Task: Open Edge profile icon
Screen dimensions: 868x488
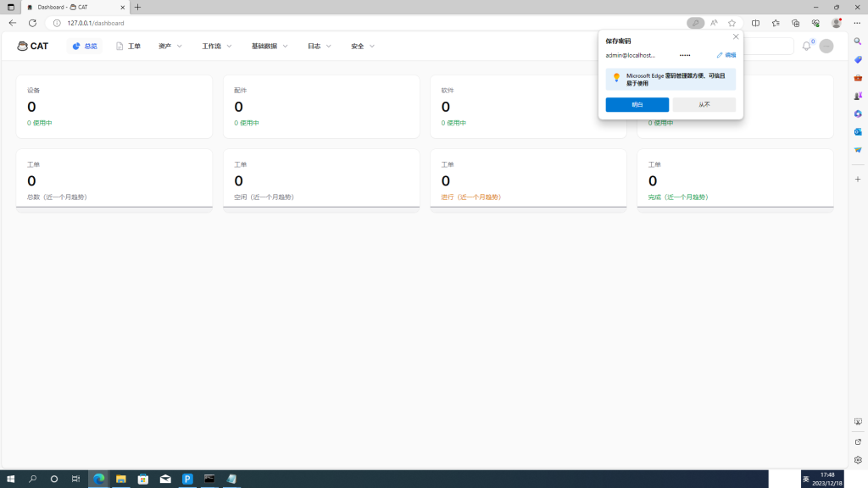Action: (837, 23)
